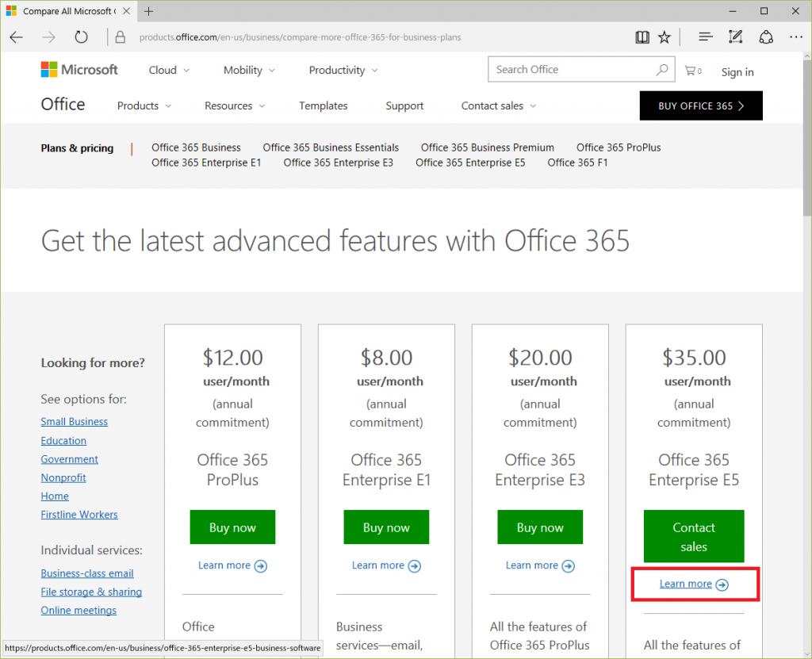Make a web note pen icon

coord(735,36)
